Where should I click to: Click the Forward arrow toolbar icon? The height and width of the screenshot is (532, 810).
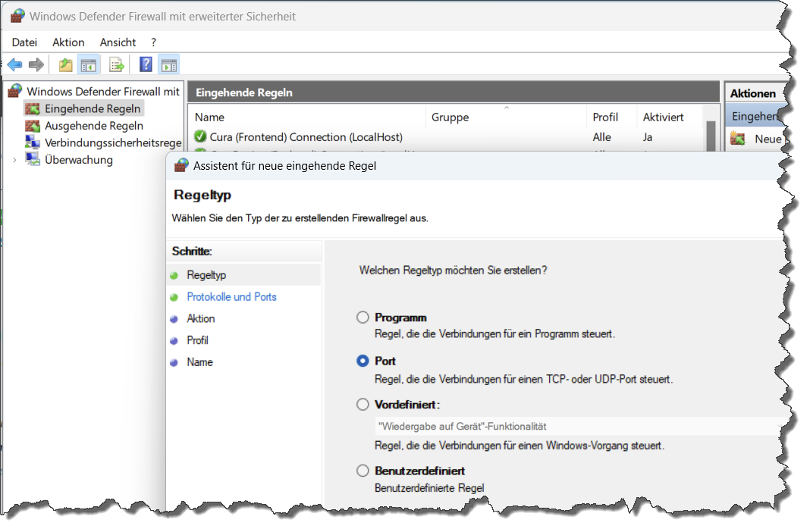tap(36, 65)
